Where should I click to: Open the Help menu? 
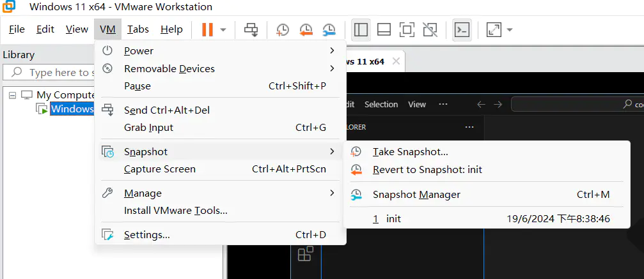coord(171,29)
